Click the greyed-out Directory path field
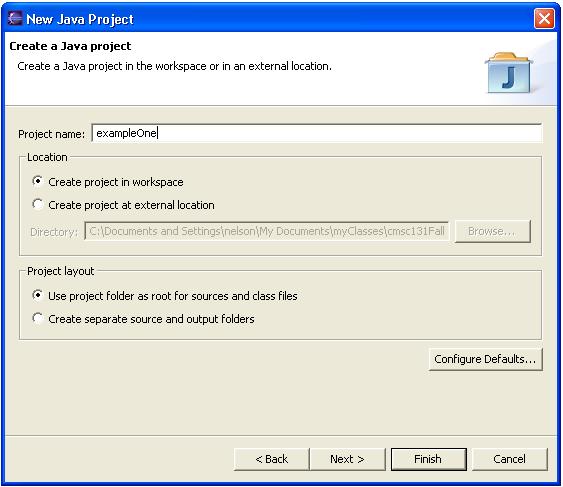Screen dimensions: 563x487 click(x=266, y=231)
